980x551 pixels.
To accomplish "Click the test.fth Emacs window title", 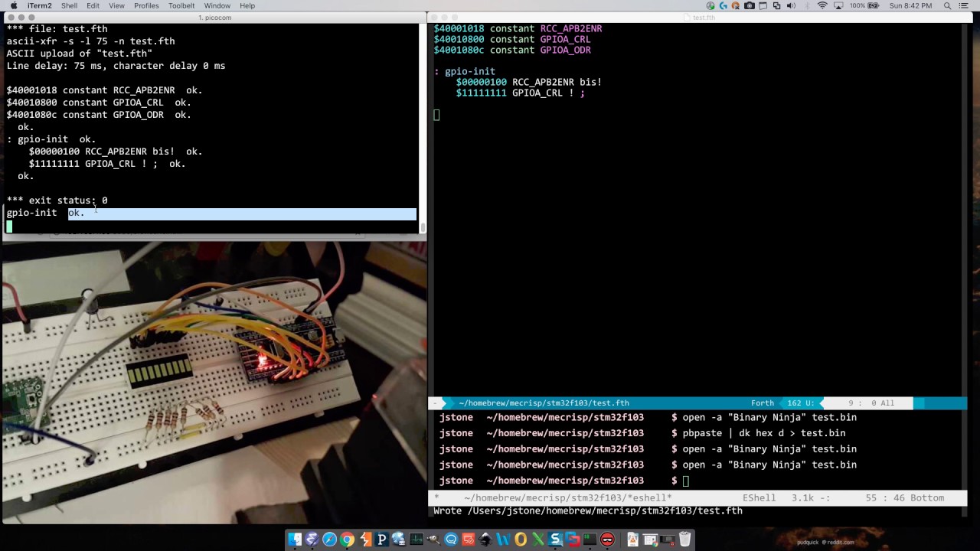I will (704, 18).
